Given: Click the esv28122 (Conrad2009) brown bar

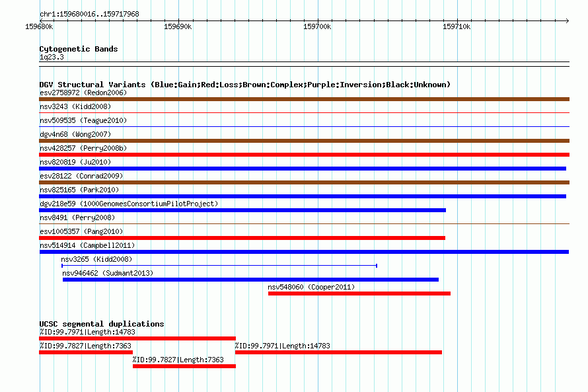Looking at the screenshot, I should pyautogui.click(x=304, y=182).
